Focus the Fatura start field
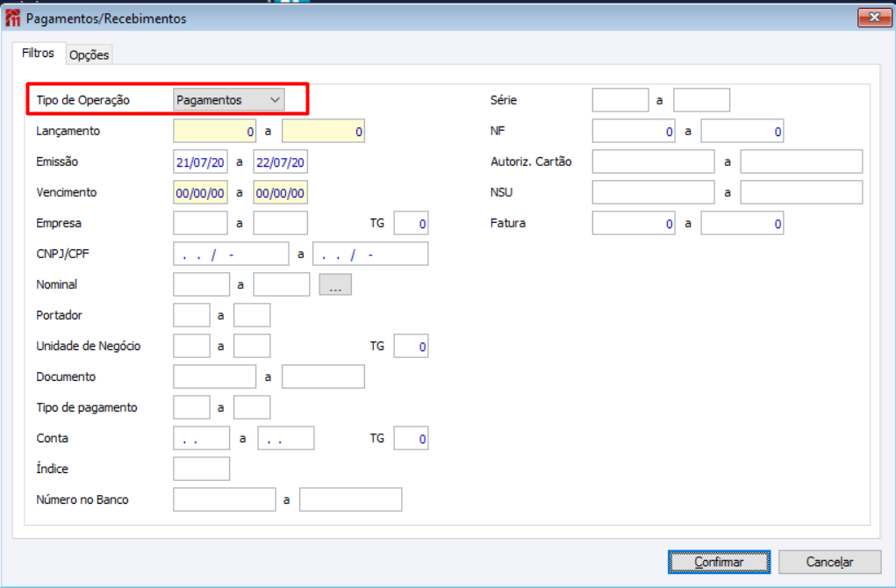Viewport: 896px width, 588px height. (633, 224)
